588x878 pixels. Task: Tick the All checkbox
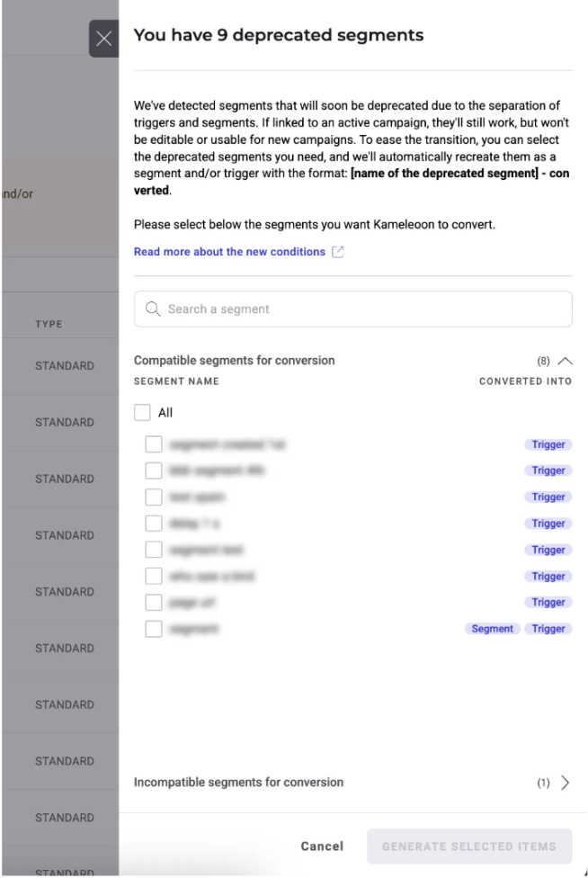click(142, 413)
